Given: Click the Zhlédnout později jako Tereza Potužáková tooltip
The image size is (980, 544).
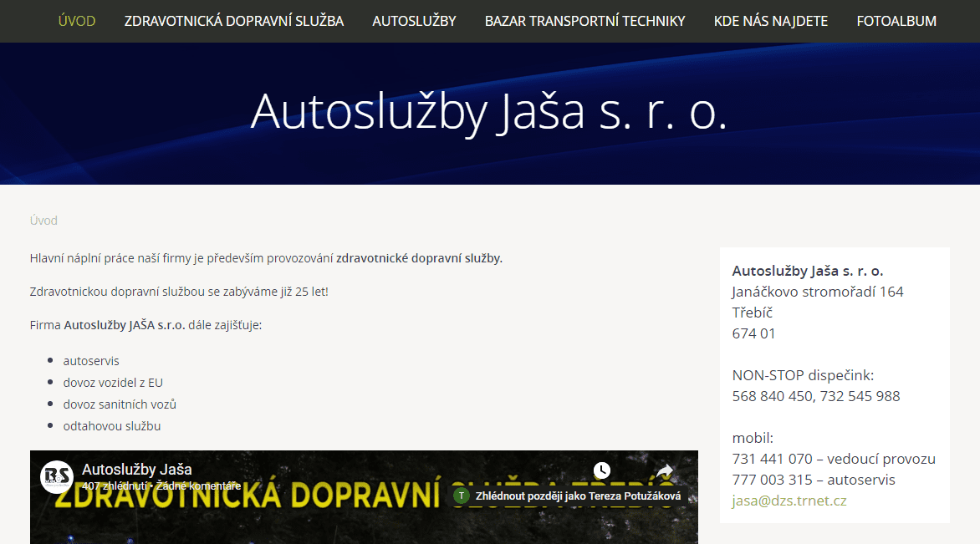Looking at the screenshot, I should [x=577, y=496].
